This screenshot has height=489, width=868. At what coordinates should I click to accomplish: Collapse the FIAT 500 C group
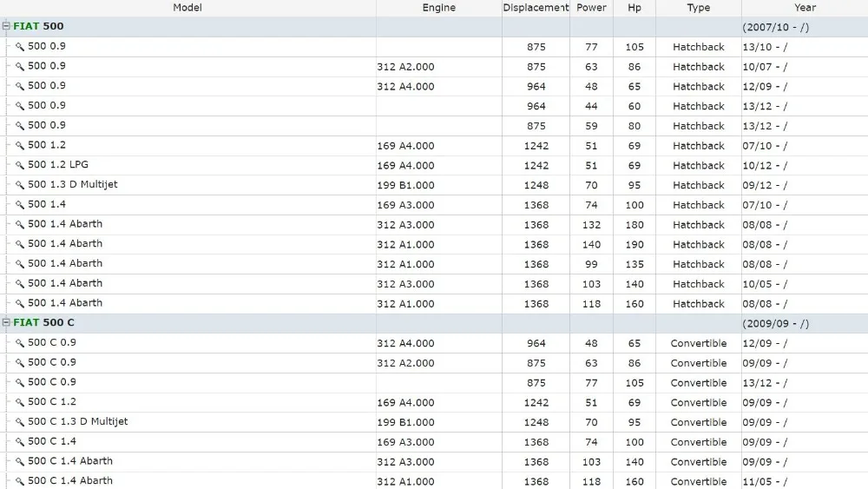coord(6,322)
